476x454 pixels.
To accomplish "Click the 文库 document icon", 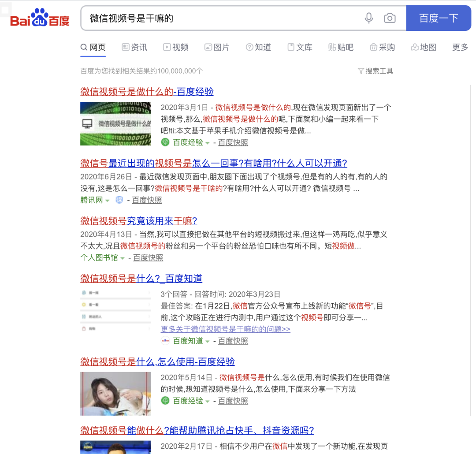I will click(x=291, y=47).
